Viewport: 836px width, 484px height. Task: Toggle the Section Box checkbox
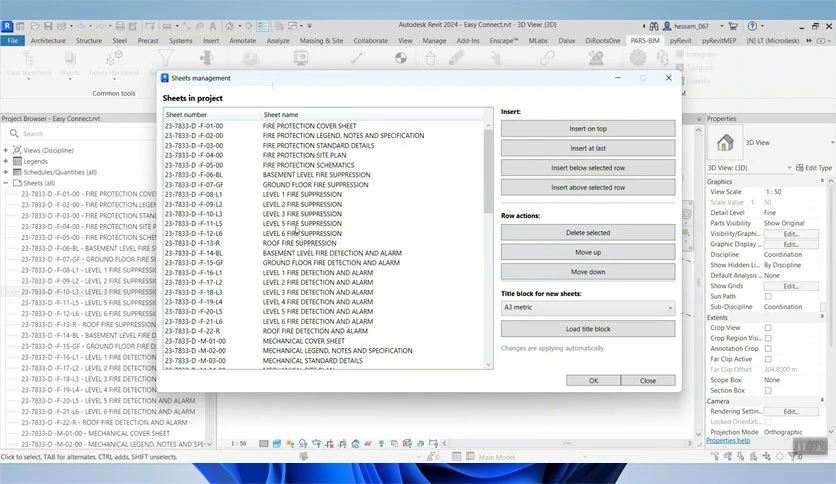[768, 391]
